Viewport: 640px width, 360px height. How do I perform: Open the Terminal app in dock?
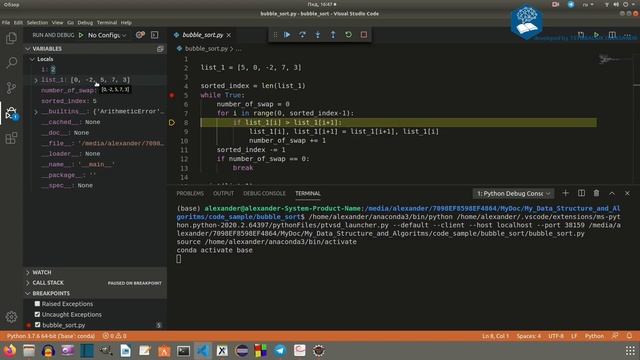click(x=183, y=351)
